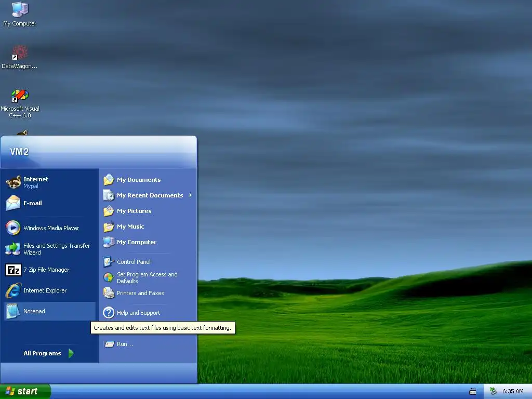This screenshot has width=532, height=399.
Task: Click the 7-Zip File Manager icon
Action: click(13, 270)
